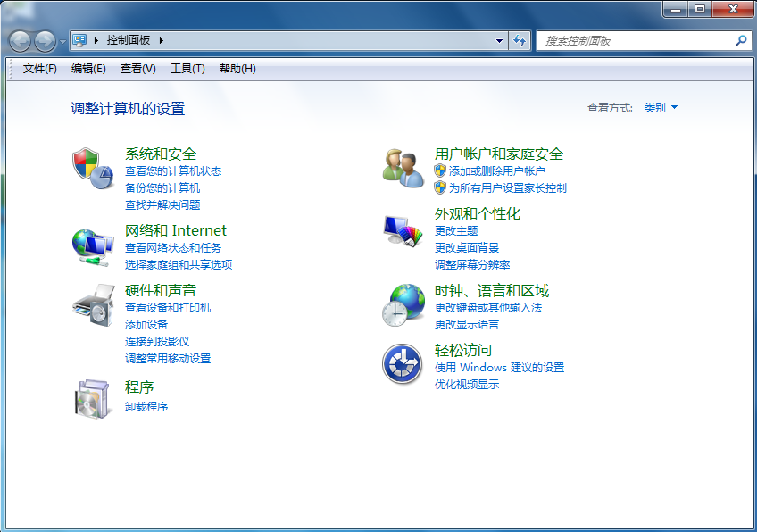Open the 用户帐户和家庭安全 heading

tap(499, 154)
